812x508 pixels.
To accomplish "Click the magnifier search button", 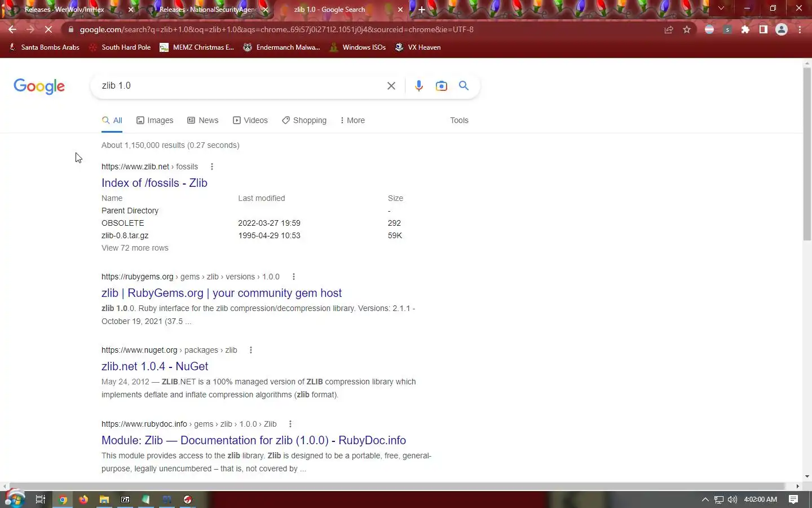I will 464,85.
